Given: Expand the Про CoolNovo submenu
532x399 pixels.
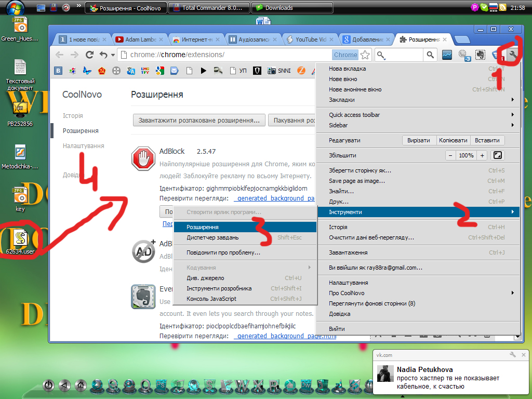Looking at the screenshot, I should tap(418, 293).
